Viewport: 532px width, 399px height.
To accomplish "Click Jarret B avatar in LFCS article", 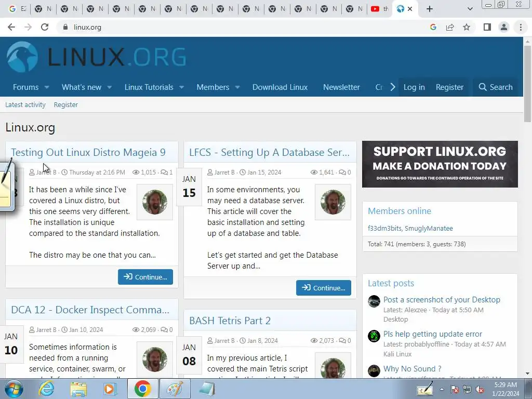I will 333,202.
